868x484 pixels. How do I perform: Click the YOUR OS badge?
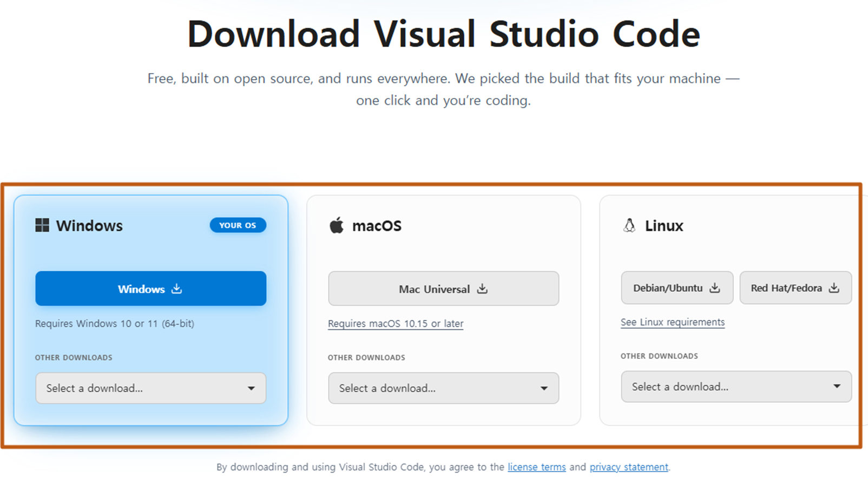click(x=238, y=225)
